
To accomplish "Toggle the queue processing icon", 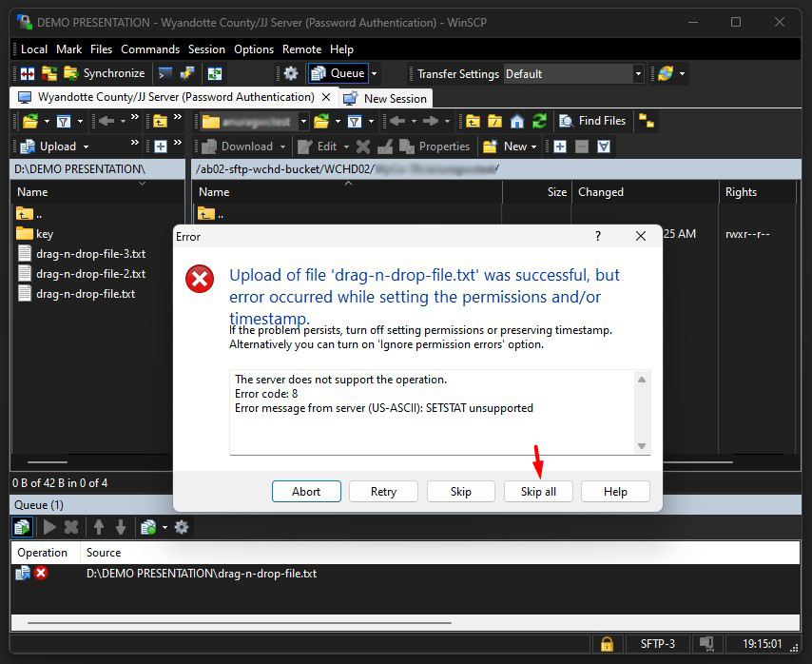I will 22,527.
